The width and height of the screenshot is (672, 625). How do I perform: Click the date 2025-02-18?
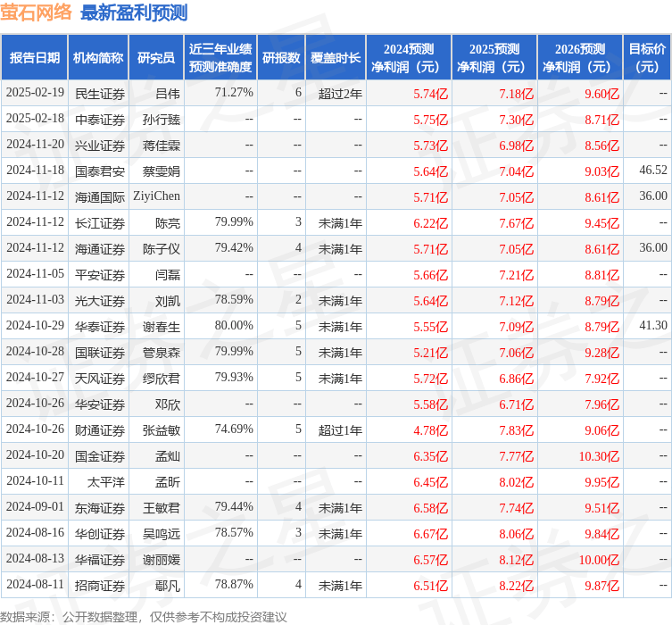coord(35,118)
